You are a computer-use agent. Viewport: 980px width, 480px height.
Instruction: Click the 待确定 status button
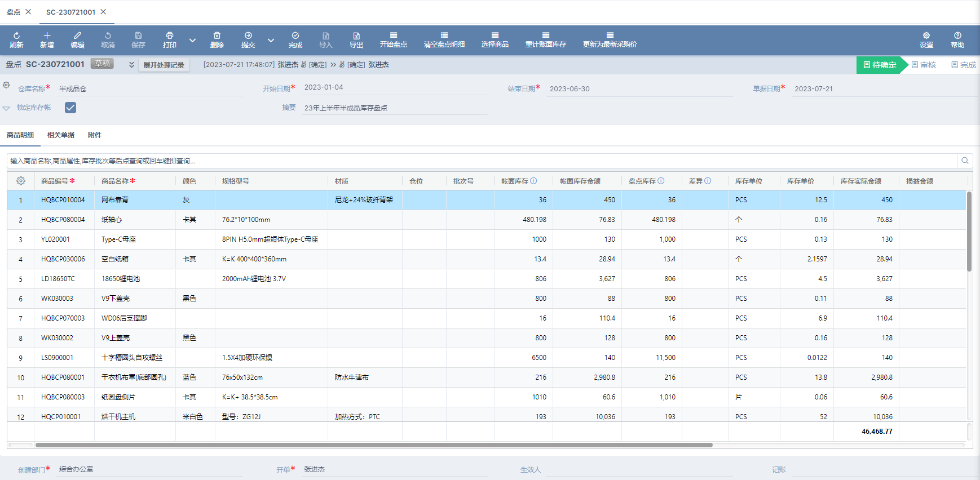coord(880,65)
